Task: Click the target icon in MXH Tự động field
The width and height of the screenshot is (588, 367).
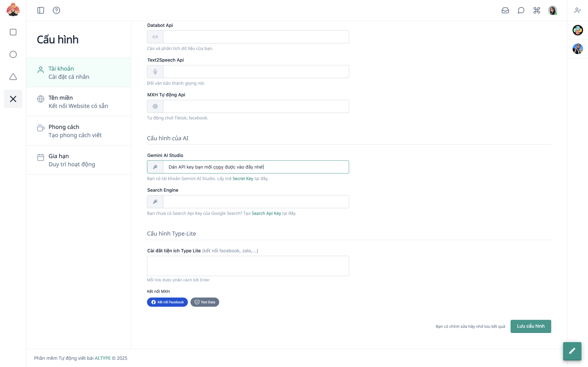Action: pyautogui.click(x=155, y=106)
